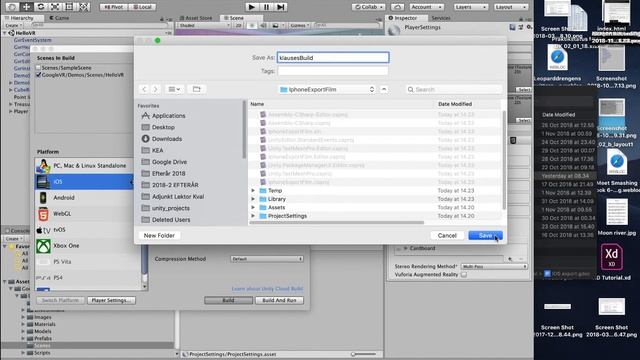Open the IphoneExportFilm folder location popup

click(x=327, y=89)
